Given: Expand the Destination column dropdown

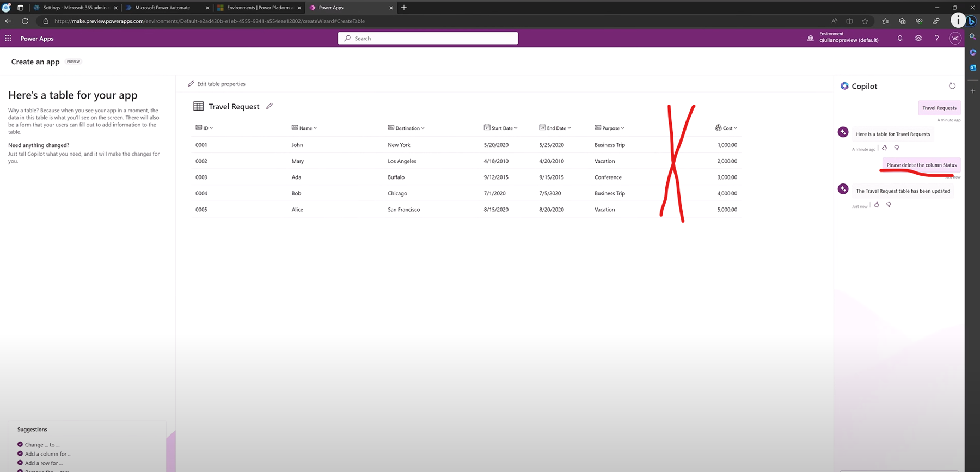Looking at the screenshot, I should (407, 128).
